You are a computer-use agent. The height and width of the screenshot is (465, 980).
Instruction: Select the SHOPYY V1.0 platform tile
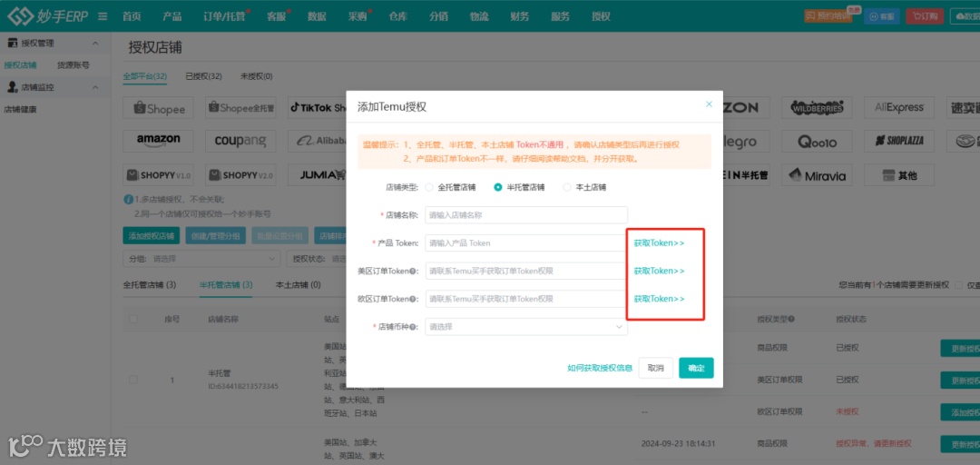159,174
